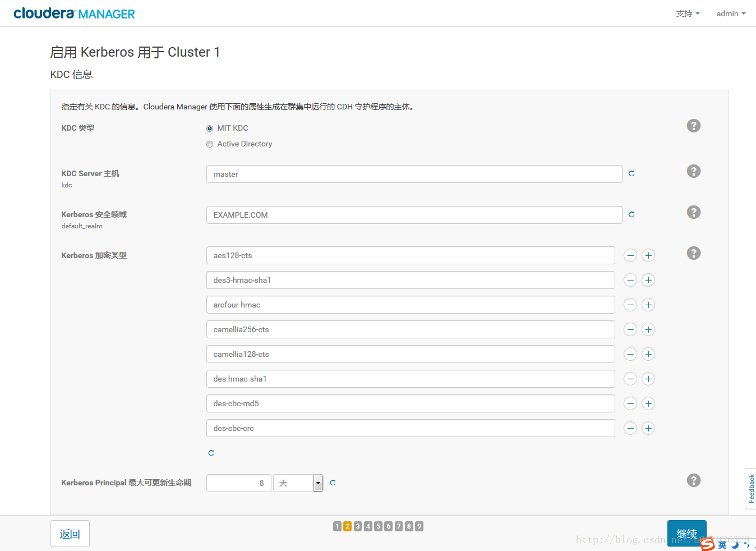Open the 天 time unit dropdown
The width and height of the screenshot is (756, 551).
click(x=298, y=483)
